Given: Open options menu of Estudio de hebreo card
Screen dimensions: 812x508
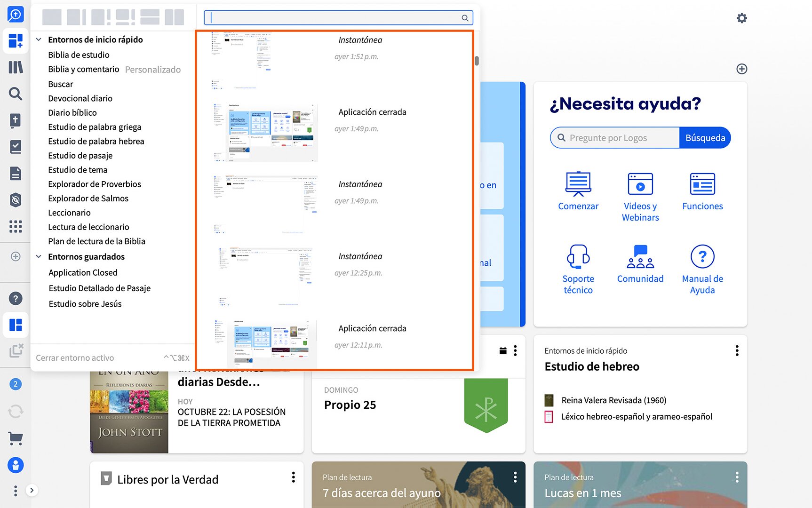Looking at the screenshot, I should [737, 350].
